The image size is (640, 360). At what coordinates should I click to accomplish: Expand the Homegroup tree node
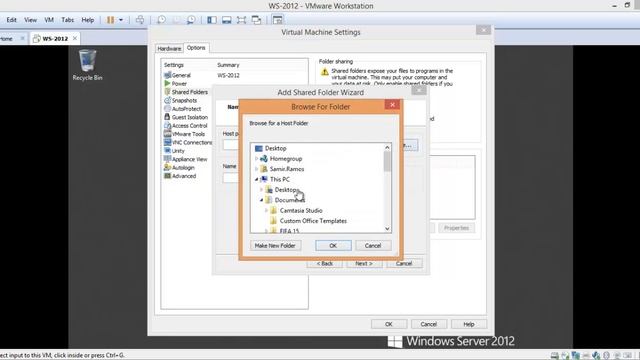(257, 159)
